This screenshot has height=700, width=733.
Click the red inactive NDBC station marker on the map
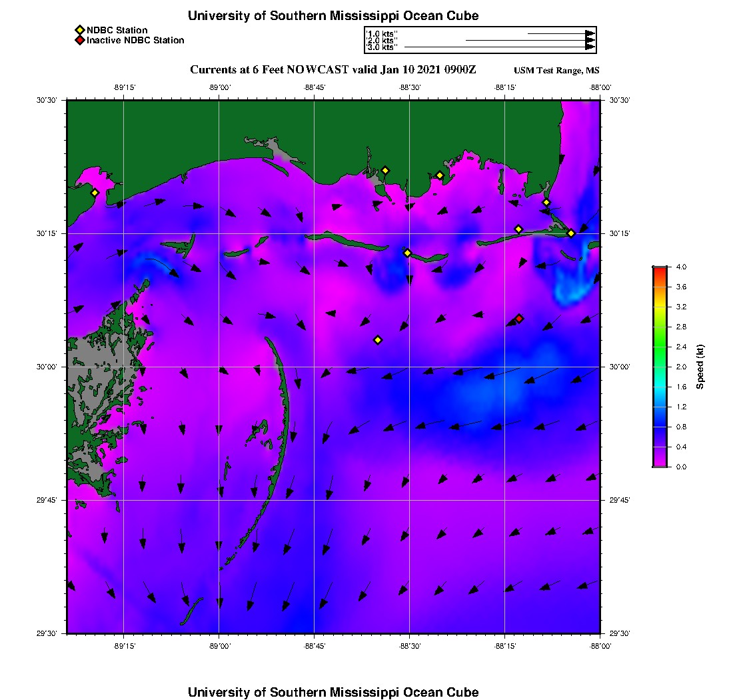pos(519,319)
